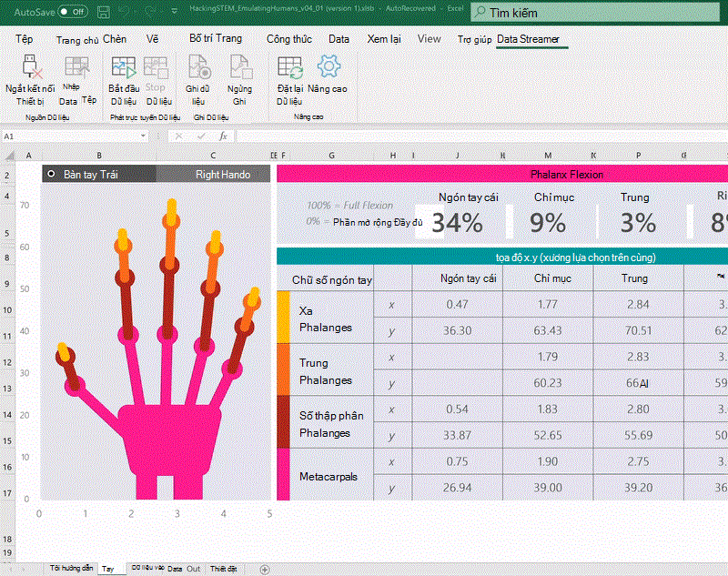Click the Name Box showing A1

(70, 136)
